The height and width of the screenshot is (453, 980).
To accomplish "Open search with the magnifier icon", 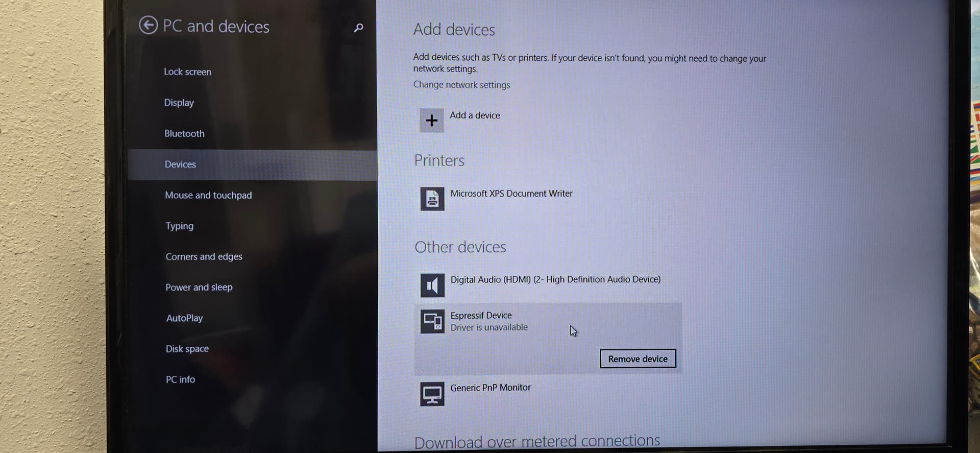I will (359, 27).
